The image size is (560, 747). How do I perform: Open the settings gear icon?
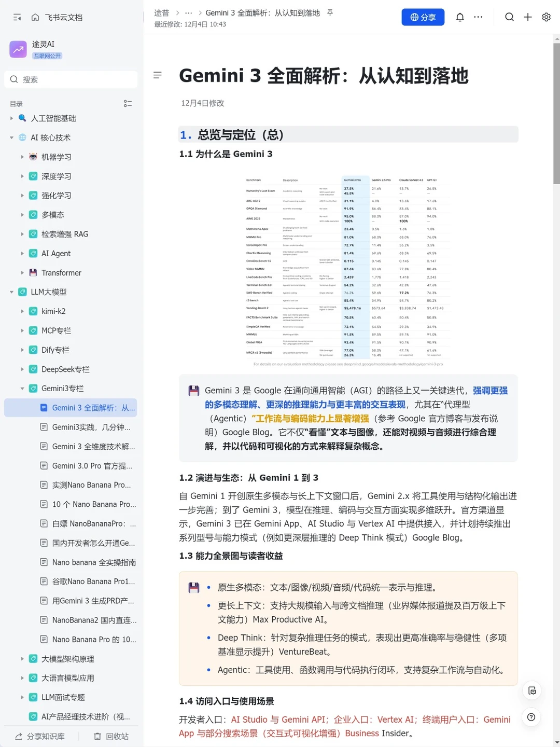pyautogui.click(x=546, y=17)
